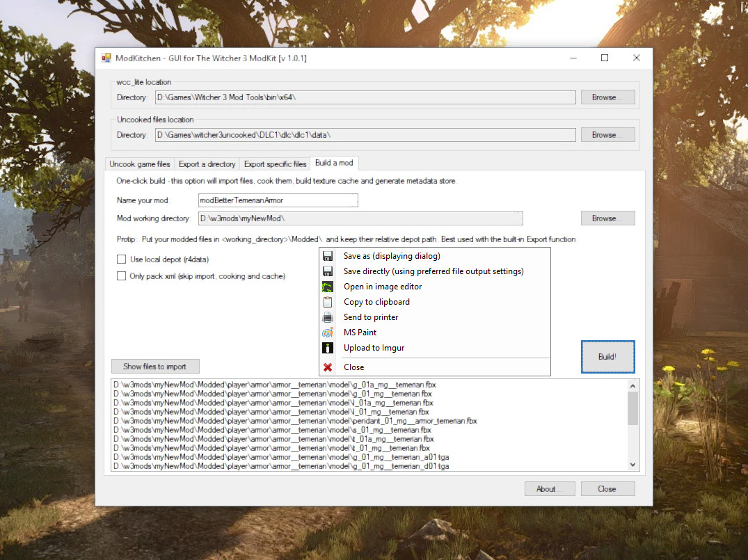Screen dimensions: 748x560
Task: Check Only pack xml option
Action: (x=120, y=276)
